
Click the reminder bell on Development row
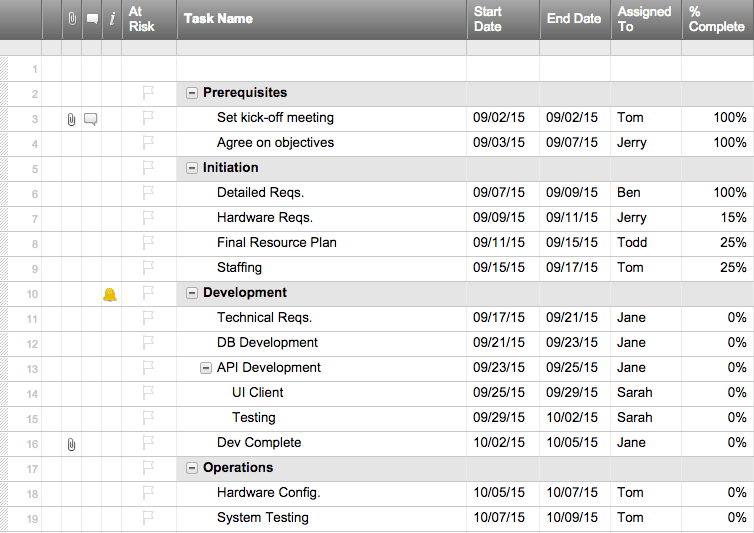click(110, 294)
